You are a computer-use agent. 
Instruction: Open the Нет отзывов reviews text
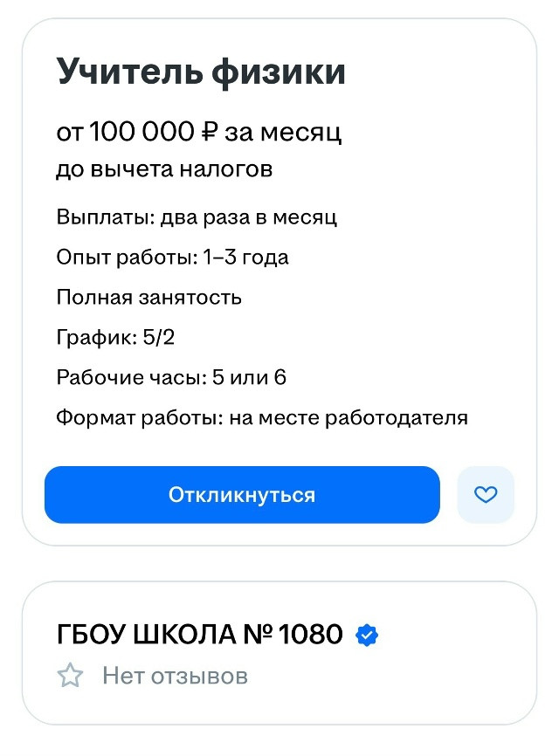[175, 676]
